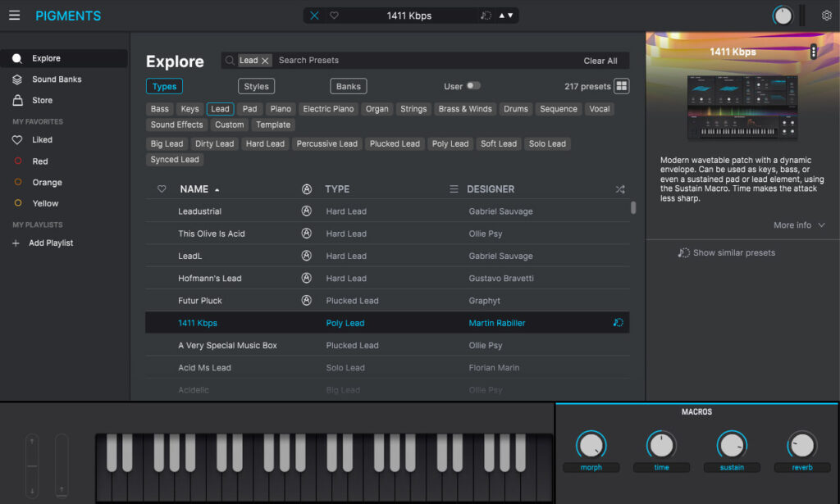Click the sustain macro knob
Screen dimensions: 840x504
pos(732,445)
